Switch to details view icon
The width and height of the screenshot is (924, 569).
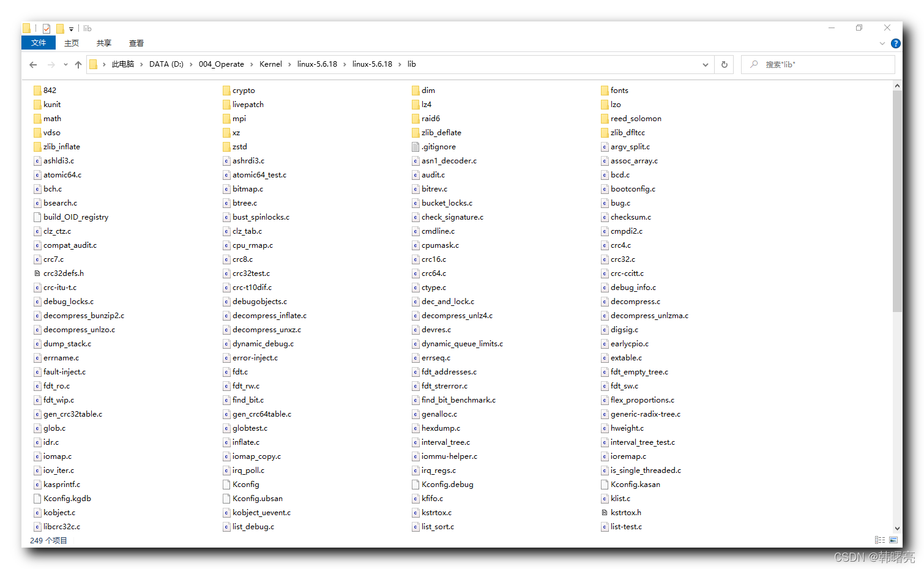click(x=880, y=540)
